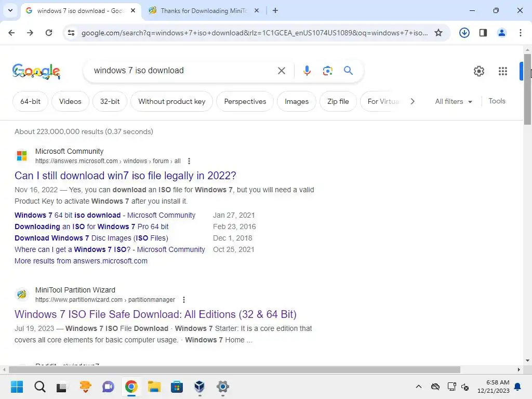Open taskbar clock showing 6:58 AM

[494, 387]
